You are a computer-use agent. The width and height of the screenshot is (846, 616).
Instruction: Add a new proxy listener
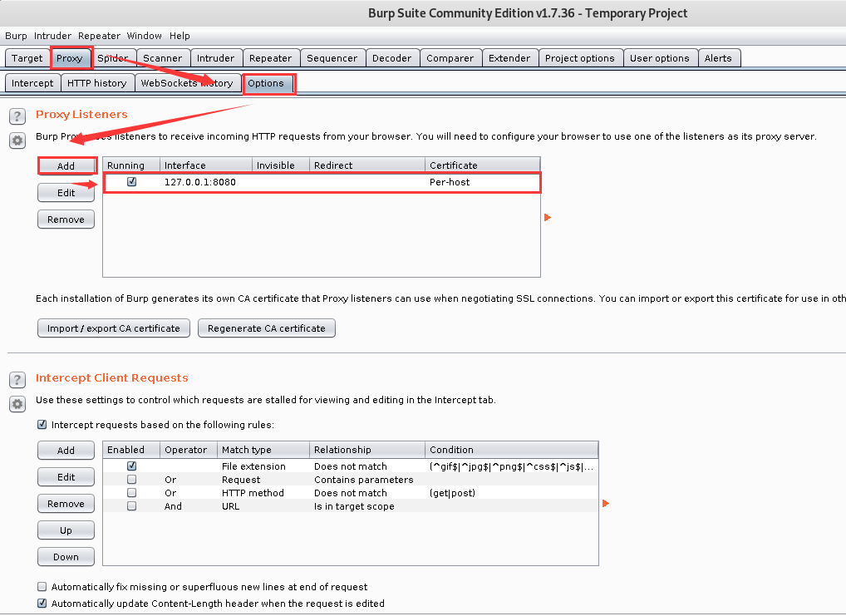66,165
